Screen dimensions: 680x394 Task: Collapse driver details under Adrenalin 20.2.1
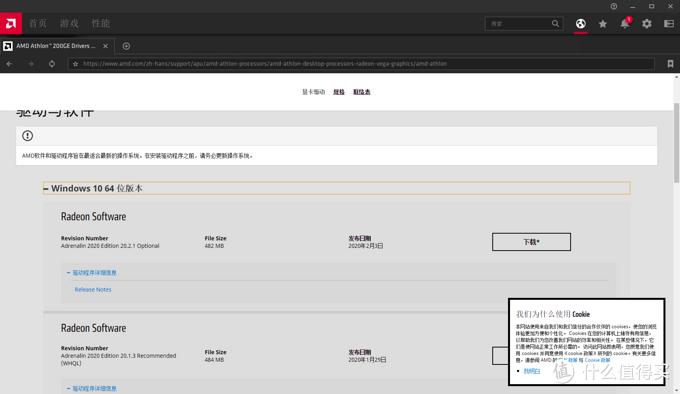(92, 273)
